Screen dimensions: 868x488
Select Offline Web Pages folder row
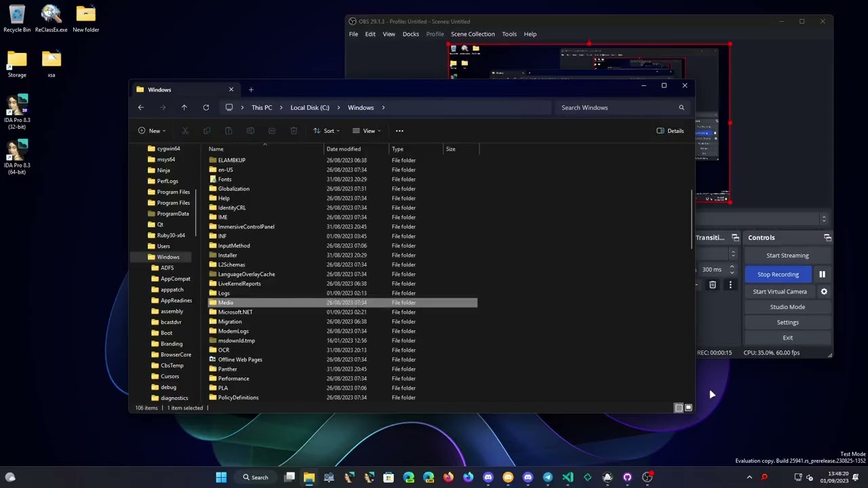[x=342, y=360]
